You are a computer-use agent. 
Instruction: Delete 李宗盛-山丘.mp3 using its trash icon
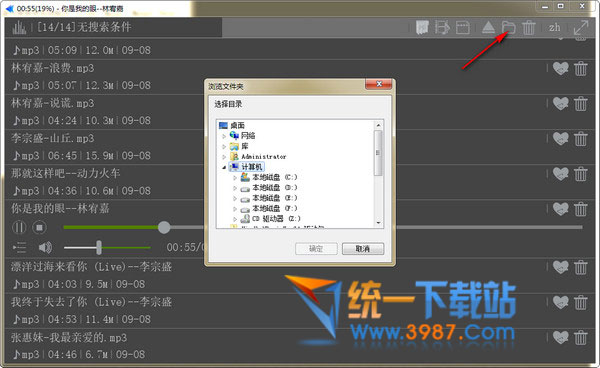580,138
